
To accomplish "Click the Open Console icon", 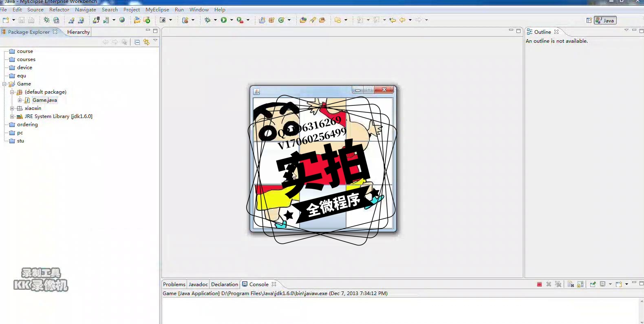I will click(619, 284).
